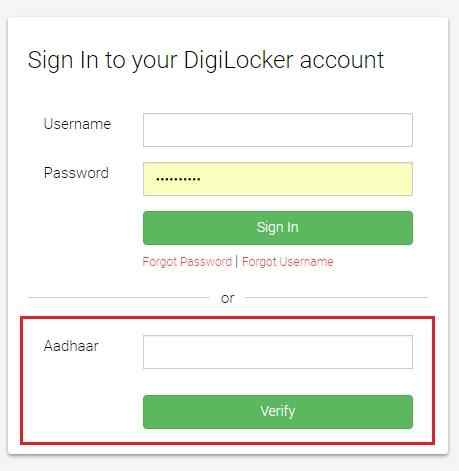Verify Aadhaar using the Verify button
This screenshot has height=471, width=459.
click(x=278, y=412)
